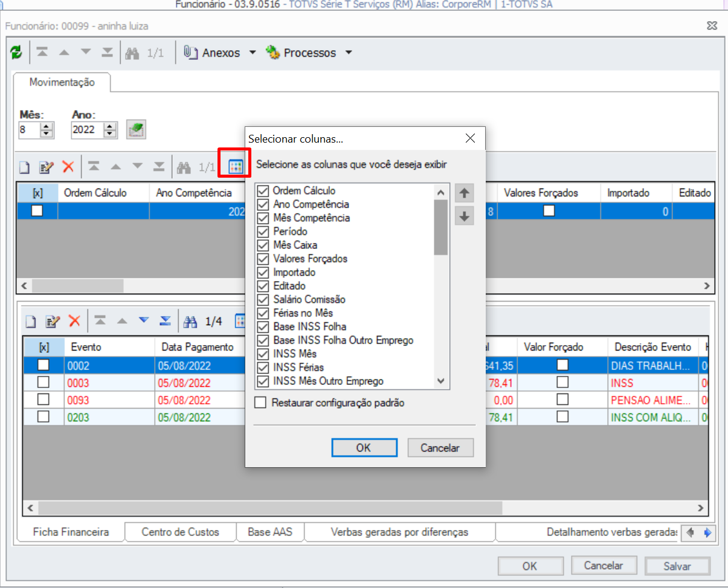Click the column selector icon highlighted in red
The image size is (728, 588).
coord(235,167)
